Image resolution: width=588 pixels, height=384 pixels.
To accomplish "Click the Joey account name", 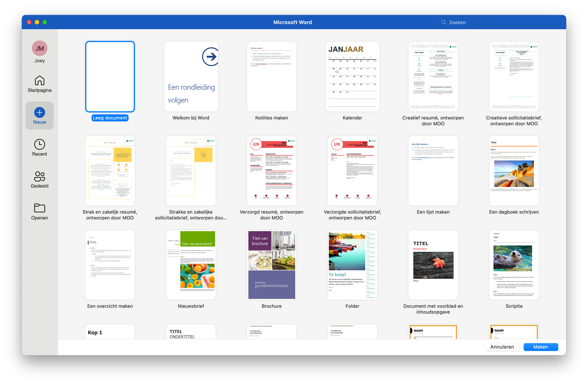I will point(39,60).
